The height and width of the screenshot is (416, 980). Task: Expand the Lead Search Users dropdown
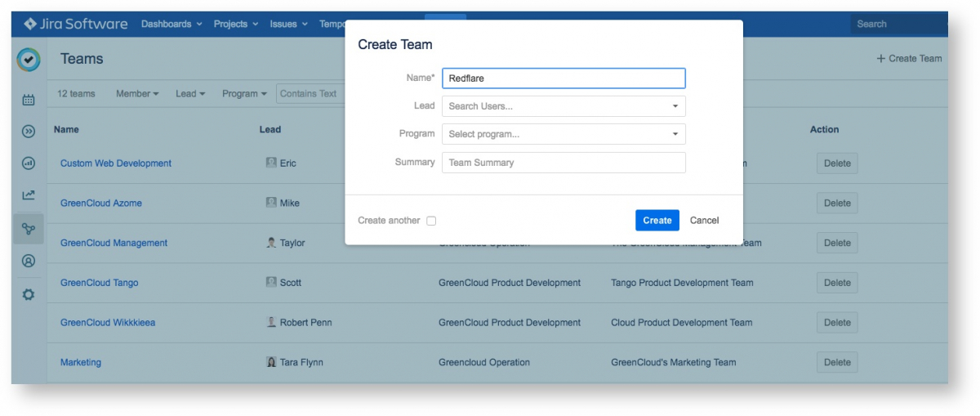point(563,106)
